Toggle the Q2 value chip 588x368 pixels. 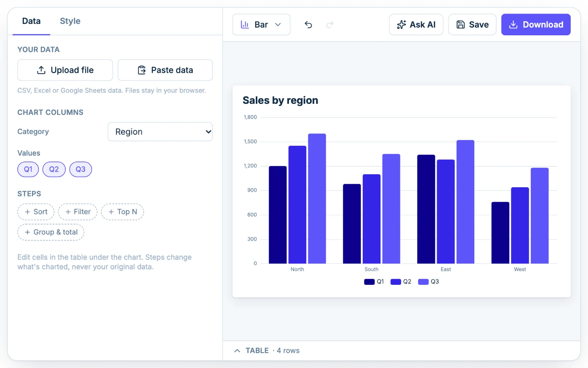54,169
